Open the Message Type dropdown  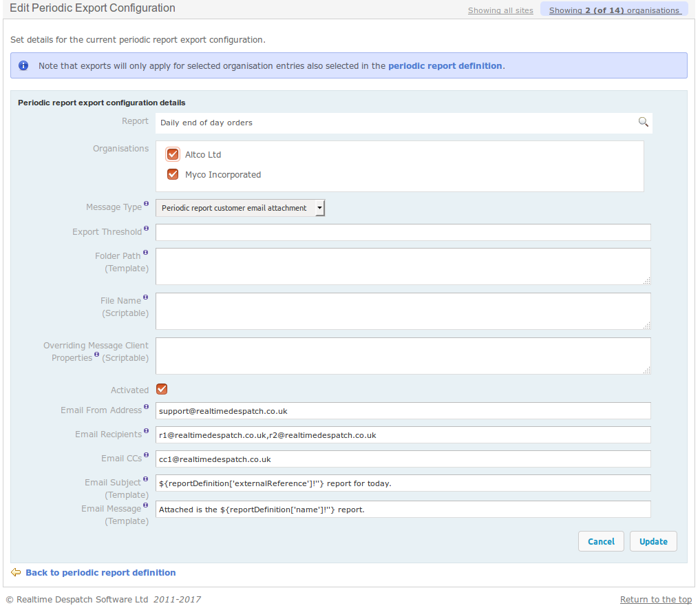(319, 207)
